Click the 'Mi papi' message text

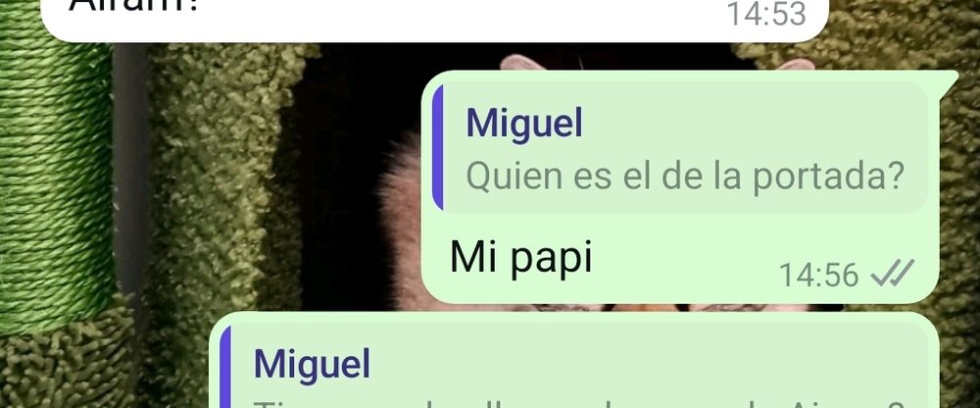point(520,257)
